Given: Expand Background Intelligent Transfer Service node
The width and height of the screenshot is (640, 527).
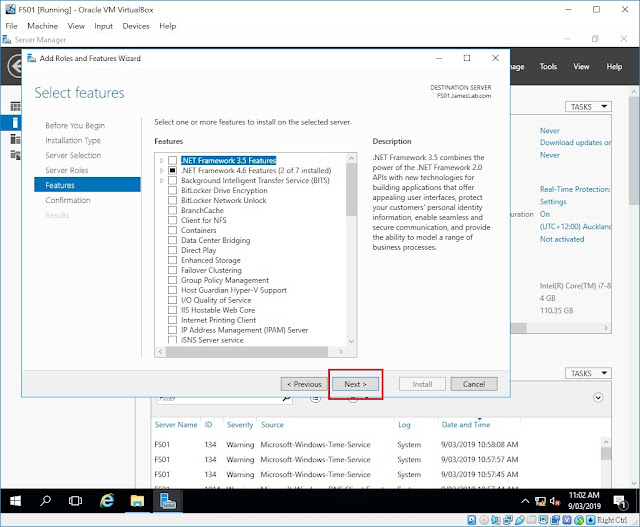Looking at the screenshot, I should [162, 180].
